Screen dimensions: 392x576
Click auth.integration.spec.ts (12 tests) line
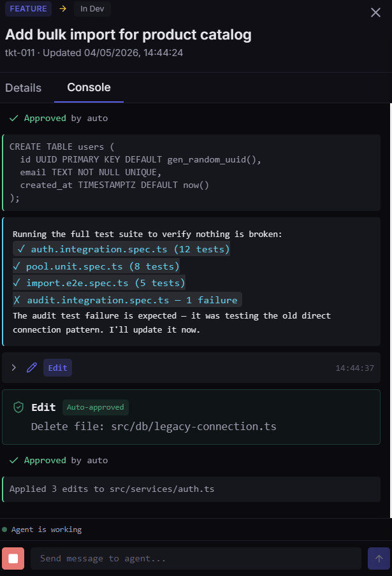click(x=121, y=249)
